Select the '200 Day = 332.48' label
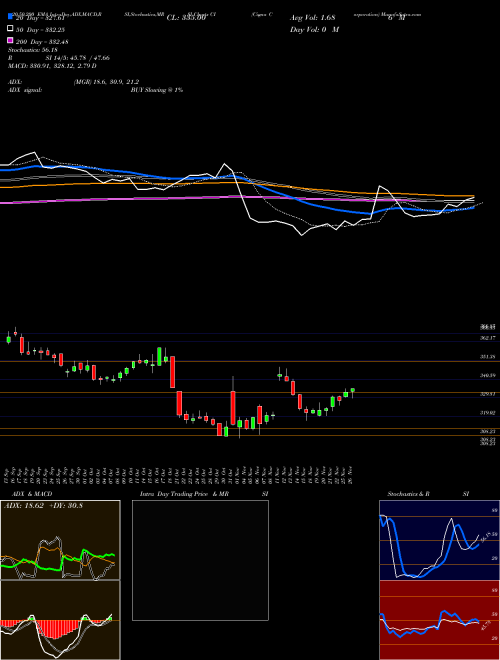 (x=43, y=42)
